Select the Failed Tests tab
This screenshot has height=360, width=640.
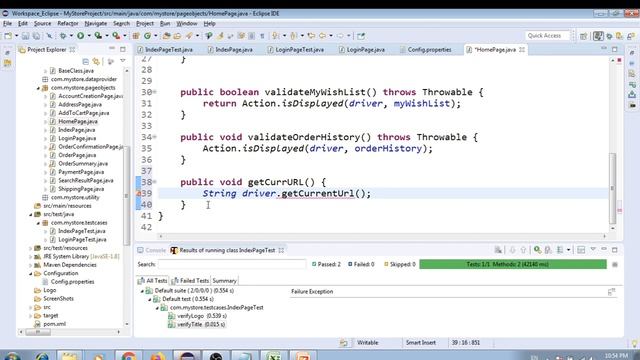tap(190, 281)
